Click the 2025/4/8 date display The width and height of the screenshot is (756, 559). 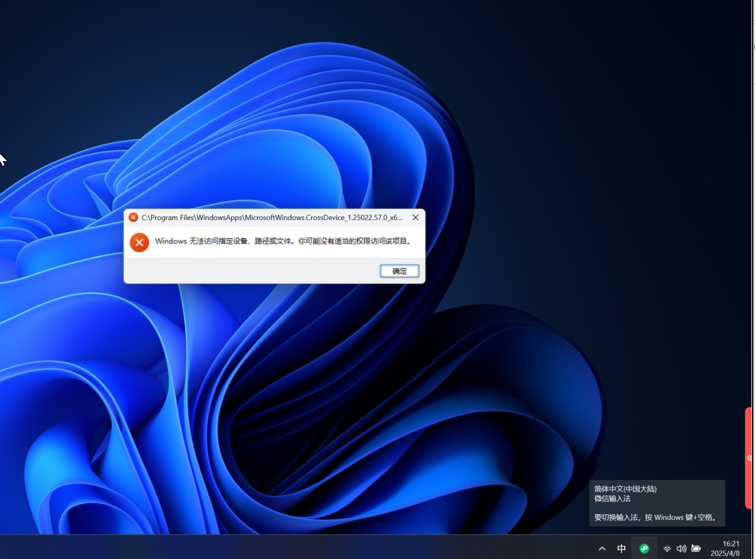click(x=725, y=553)
